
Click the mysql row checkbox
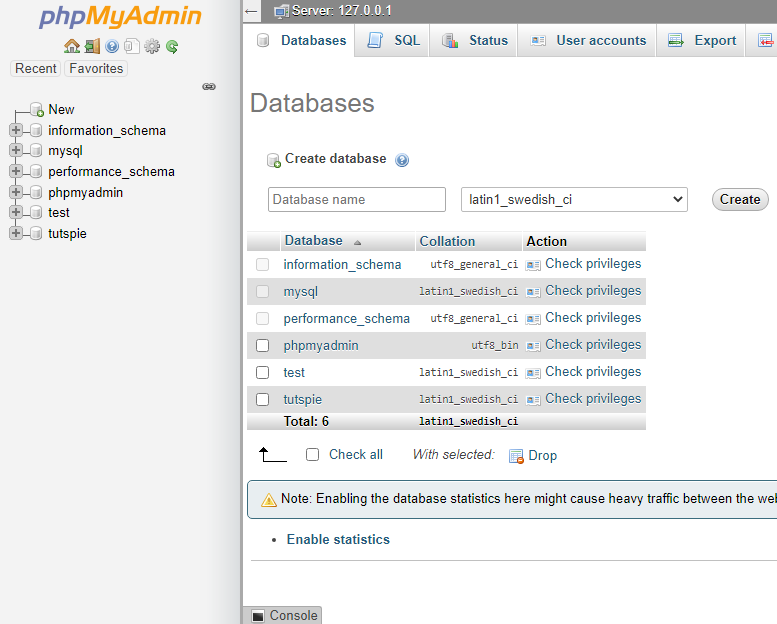[263, 291]
